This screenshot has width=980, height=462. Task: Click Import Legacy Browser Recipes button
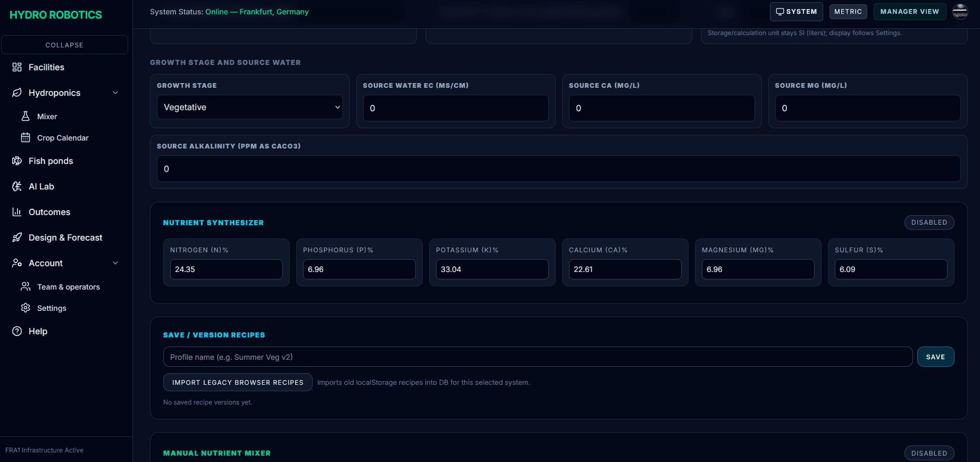pyautogui.click(x=238, y=382)
